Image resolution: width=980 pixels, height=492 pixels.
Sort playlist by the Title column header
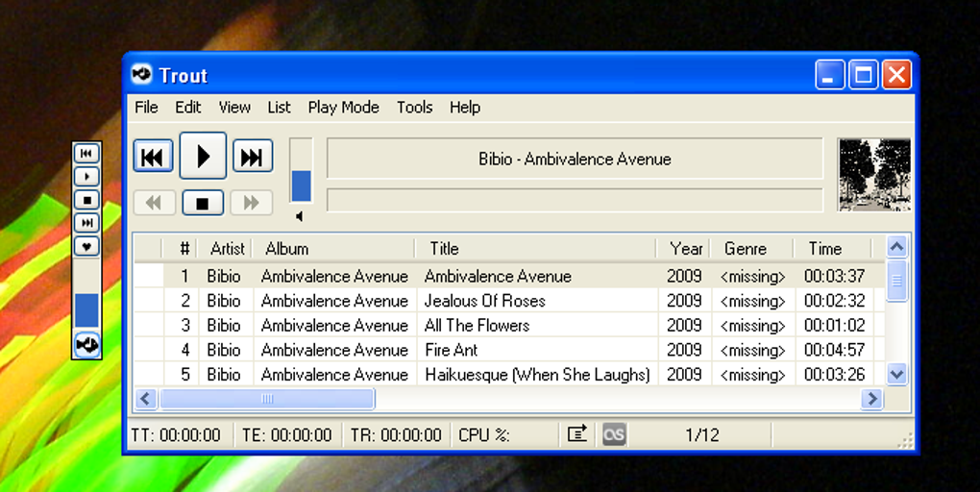536,249
